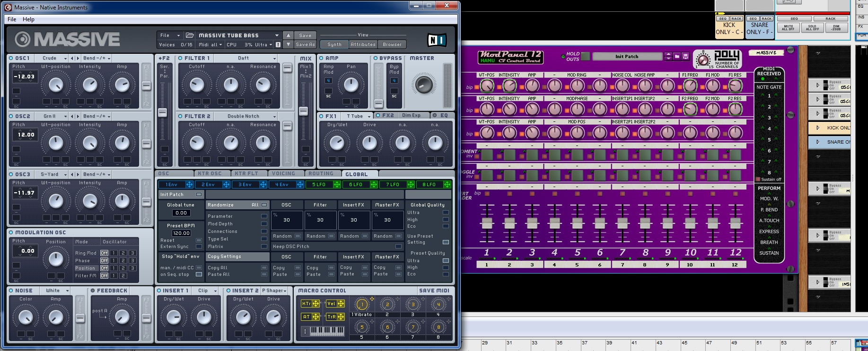Click macro control knob 6

click(x=387, y=327)
